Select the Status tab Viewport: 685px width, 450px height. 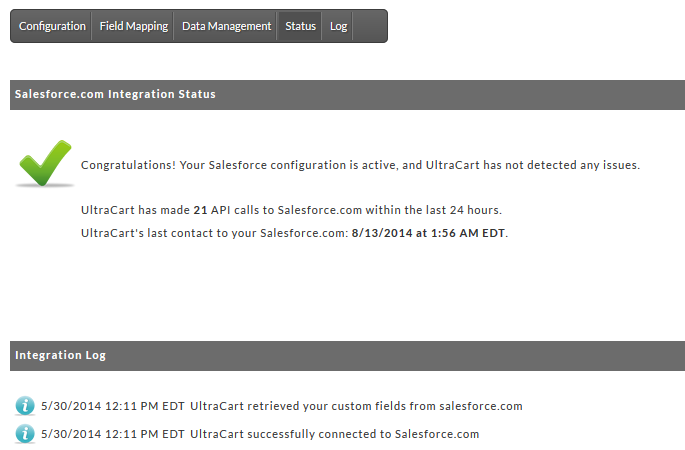(x=300, y=26)
